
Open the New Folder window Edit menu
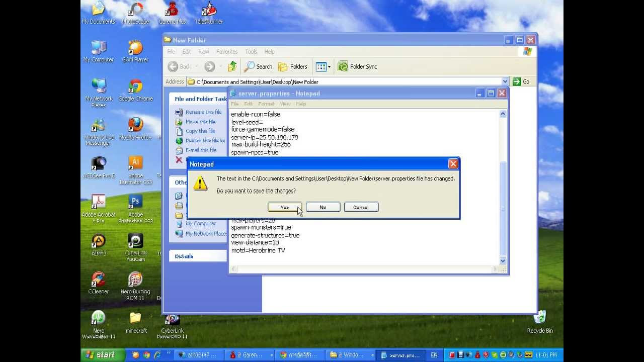pos(187,51)
